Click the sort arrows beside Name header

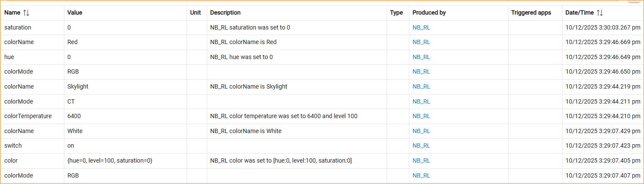point(26,13)
